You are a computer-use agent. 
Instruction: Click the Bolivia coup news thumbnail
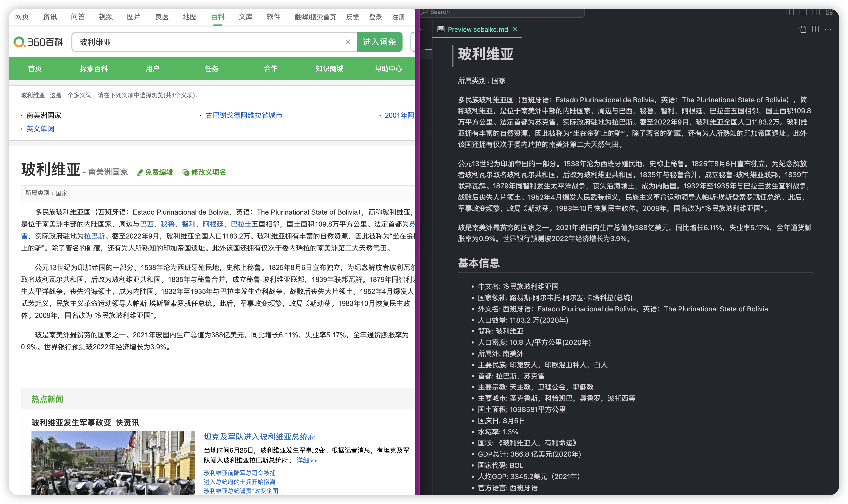point(113,463)
